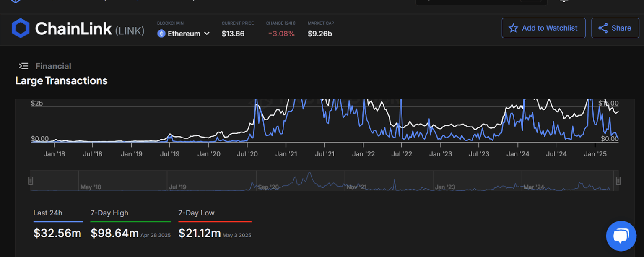This screenshot has width=644, height=257.
Task: Open the Financial sidebar menu icon
Action: [23, 66]
